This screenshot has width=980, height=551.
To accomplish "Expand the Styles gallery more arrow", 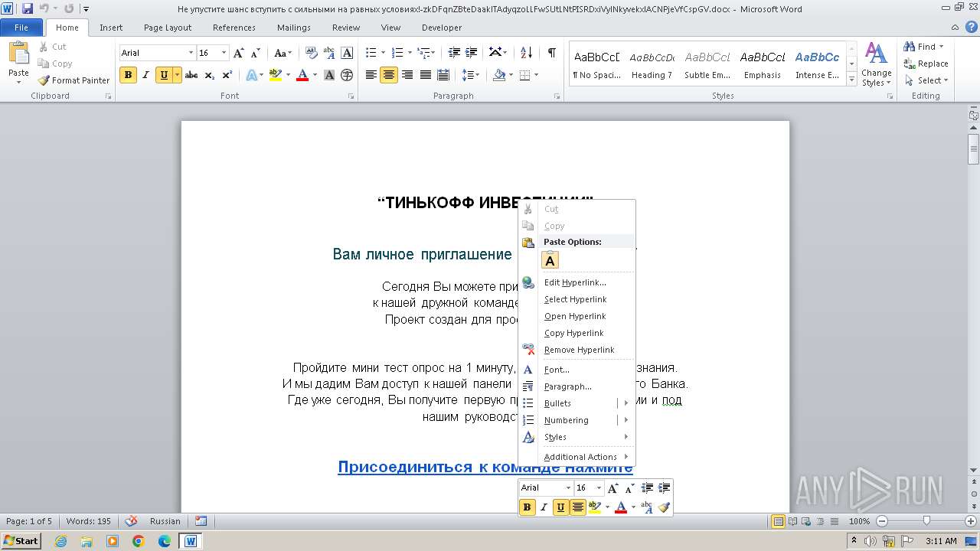I will (x=851, y=79).
